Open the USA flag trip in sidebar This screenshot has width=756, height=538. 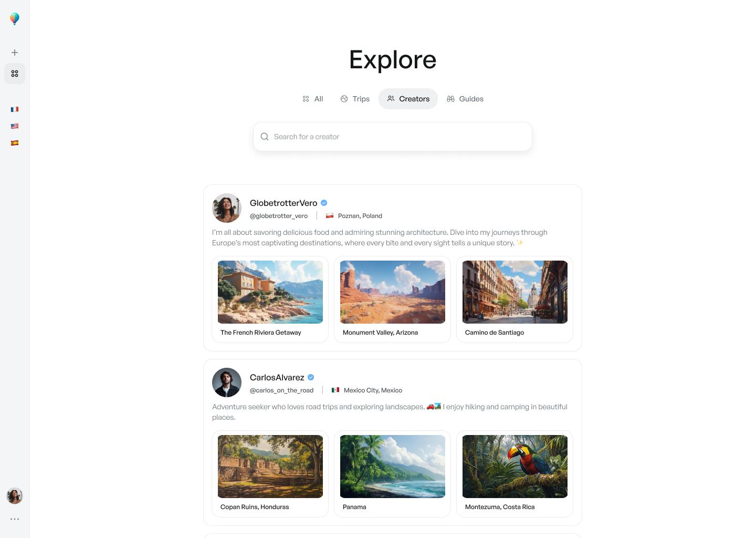pyautogui.click(x=15, y=126)
